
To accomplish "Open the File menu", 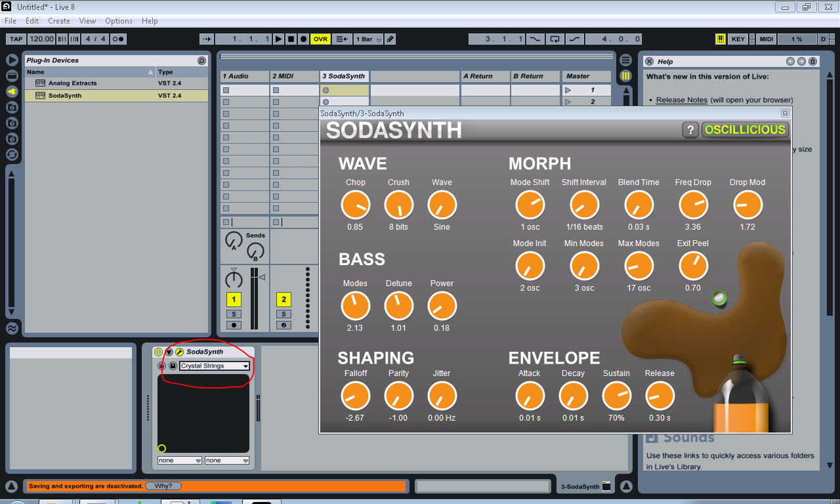I will pyautogui.click(x=10, y=21).
